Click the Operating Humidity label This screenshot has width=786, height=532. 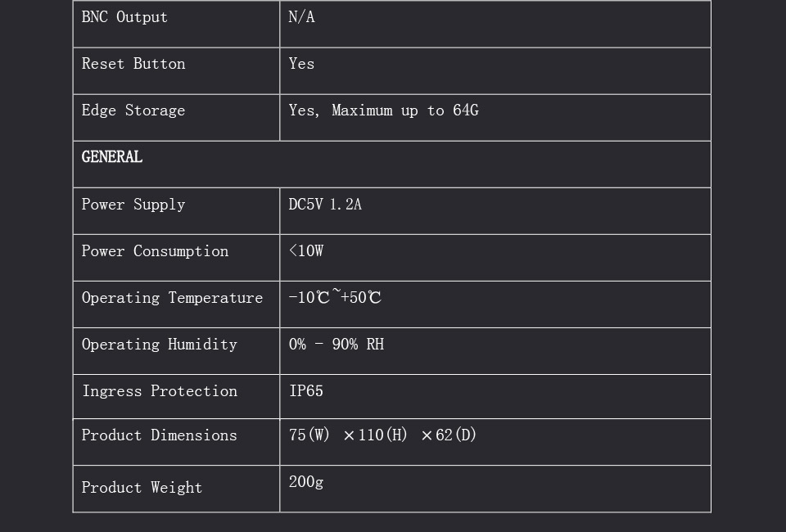pyautogui.click(x=160, y=345)
